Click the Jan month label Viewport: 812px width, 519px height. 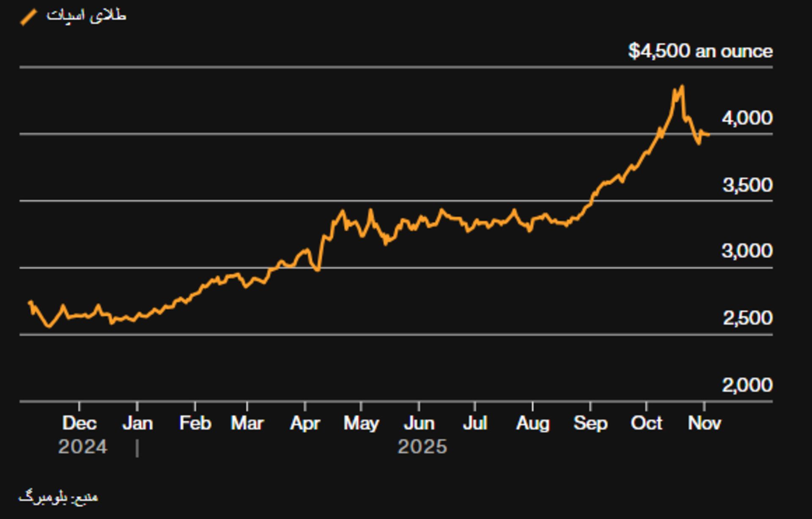[137, 423]
